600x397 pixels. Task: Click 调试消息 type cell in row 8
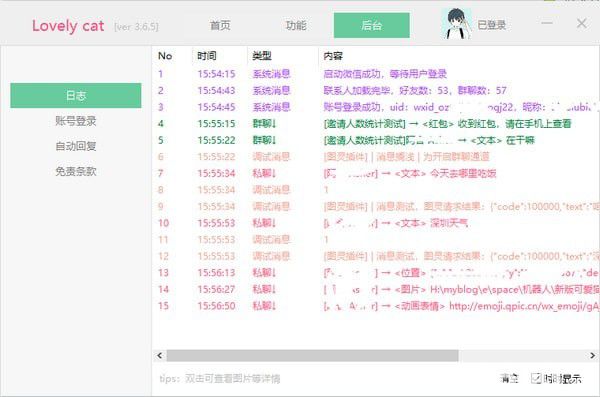[271, 190]
